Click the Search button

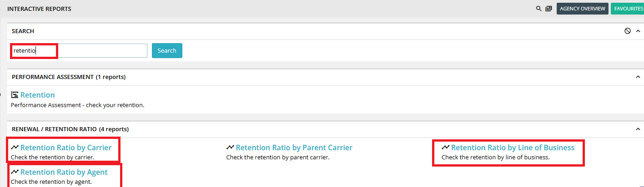click(167, 50)
